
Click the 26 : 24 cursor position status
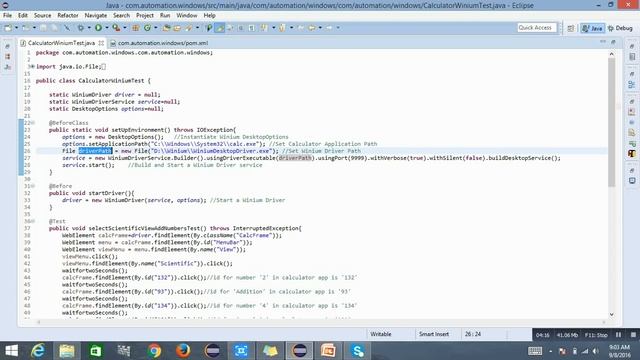(x=472, y=334)
